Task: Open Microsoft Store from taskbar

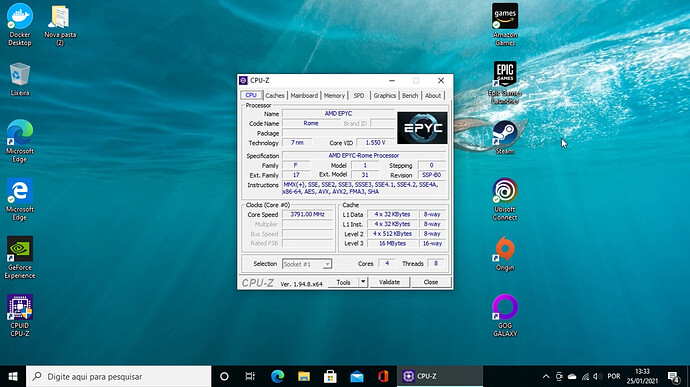Action: point(330,376)
